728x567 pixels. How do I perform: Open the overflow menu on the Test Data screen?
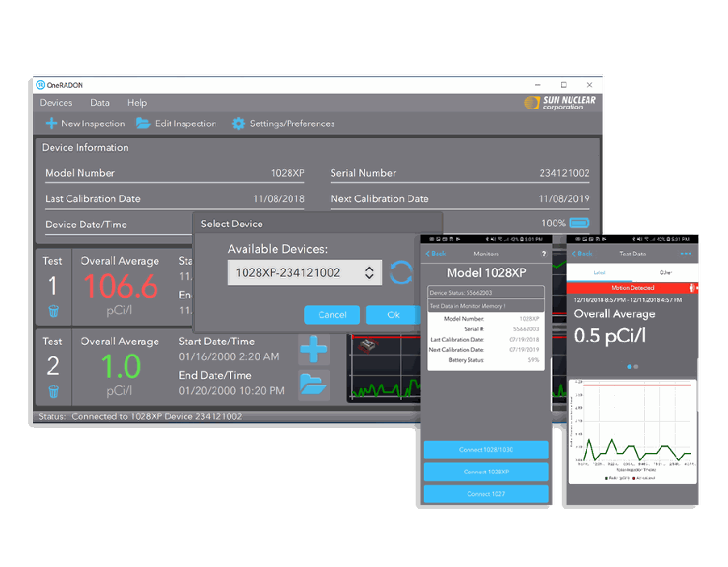click(688, 253)
